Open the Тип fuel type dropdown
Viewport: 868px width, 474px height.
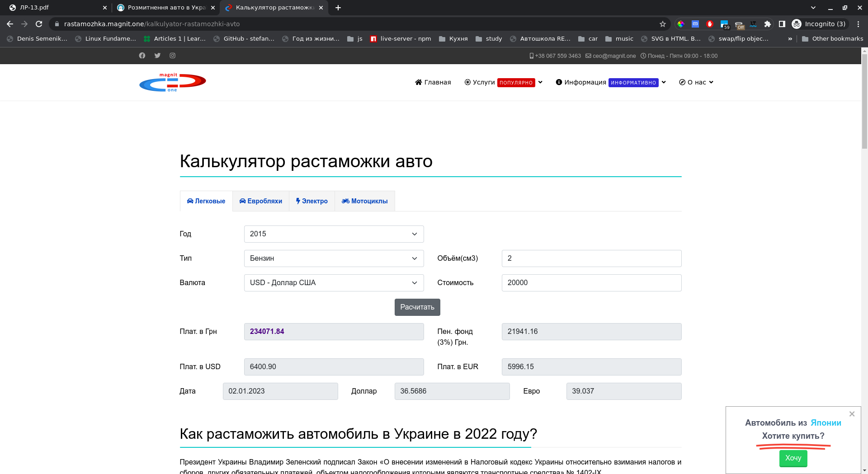[x=334, y=258]
